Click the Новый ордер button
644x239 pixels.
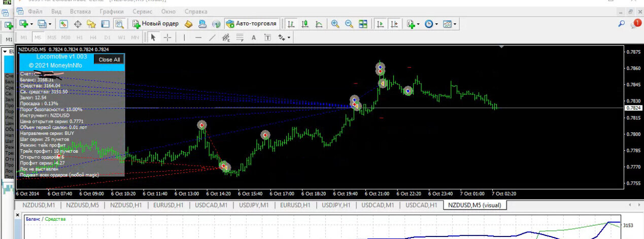pyautogui.click(x=156, y=24)
